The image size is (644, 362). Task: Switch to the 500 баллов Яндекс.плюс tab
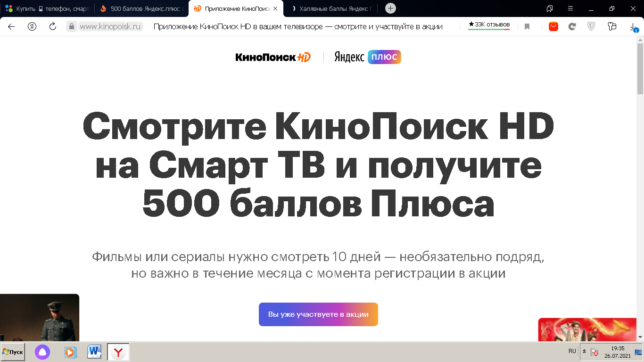point(141,8)
